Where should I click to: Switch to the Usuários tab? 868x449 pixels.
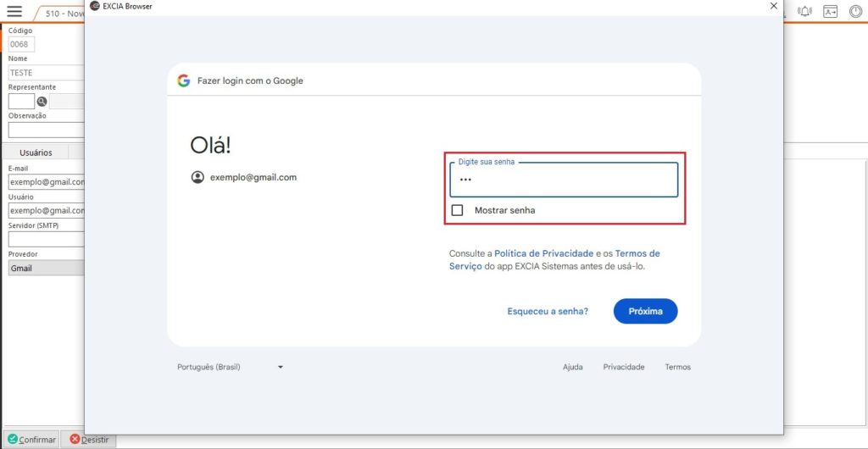36,152
